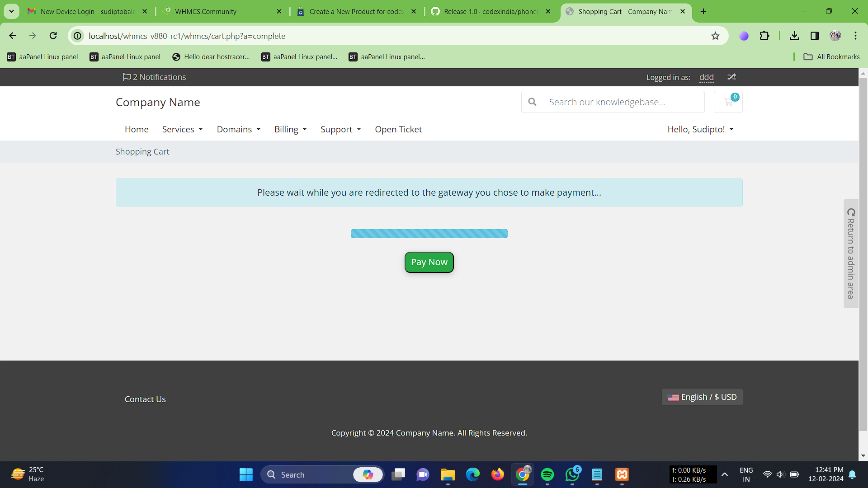
Task: Open Chrome downloads icon
Action: click(794, 36)
